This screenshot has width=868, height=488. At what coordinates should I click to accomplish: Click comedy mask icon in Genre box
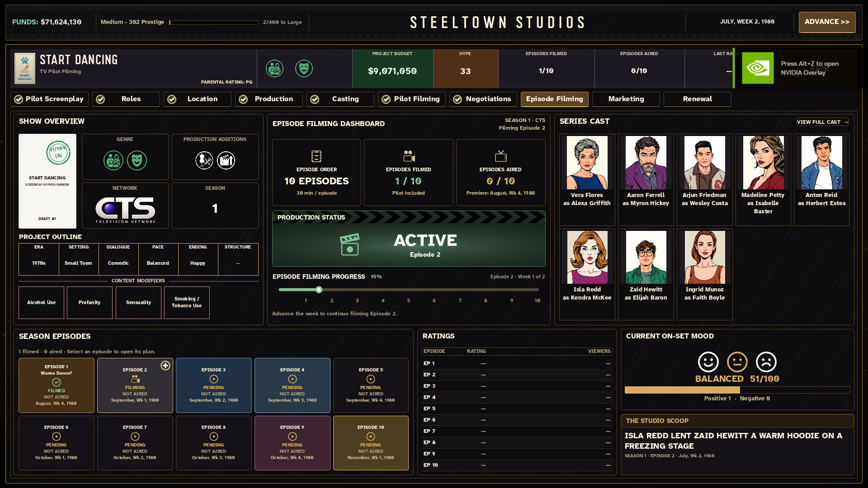[x=137, y=160]
